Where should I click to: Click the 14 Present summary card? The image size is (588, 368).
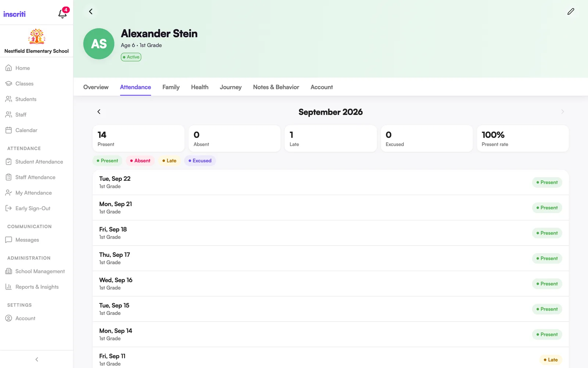(x=139, y=138)
